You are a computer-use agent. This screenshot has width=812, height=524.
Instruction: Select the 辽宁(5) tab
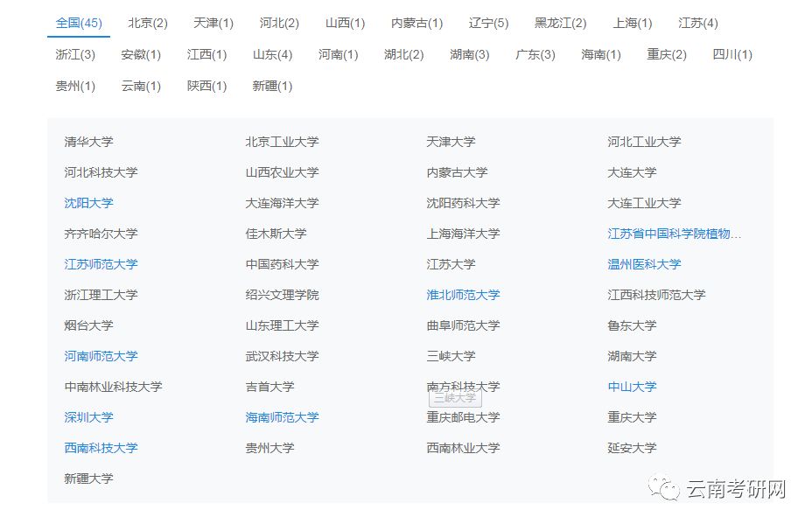coord(488,24)
